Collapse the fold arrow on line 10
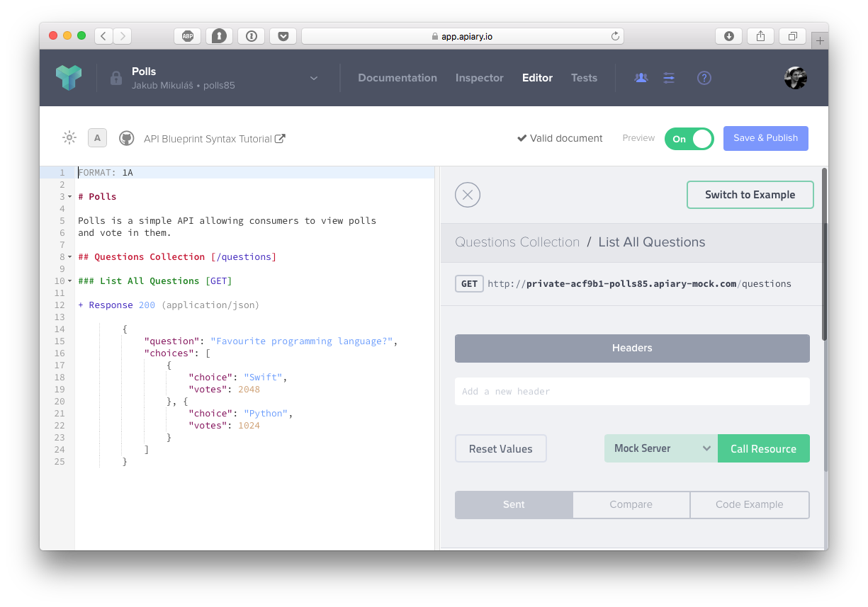 coord(70,281)
